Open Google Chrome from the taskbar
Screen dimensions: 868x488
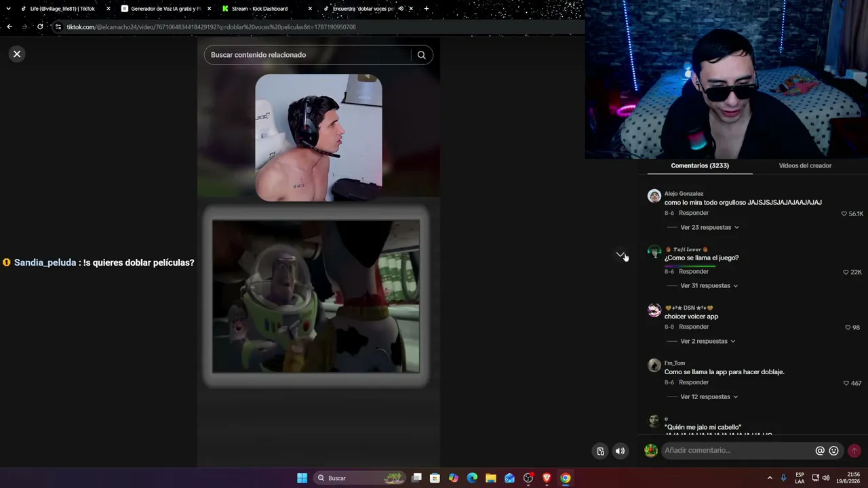point(566,479)
